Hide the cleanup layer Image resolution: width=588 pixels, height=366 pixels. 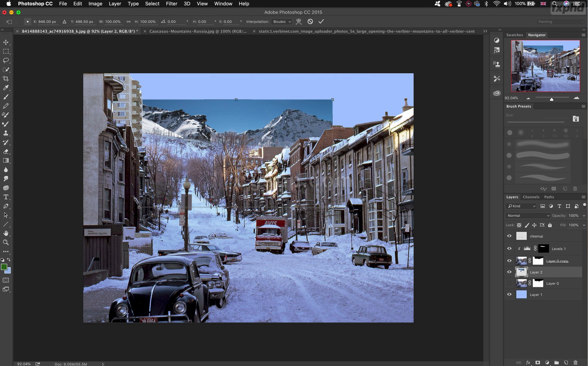tap(509, 236)
